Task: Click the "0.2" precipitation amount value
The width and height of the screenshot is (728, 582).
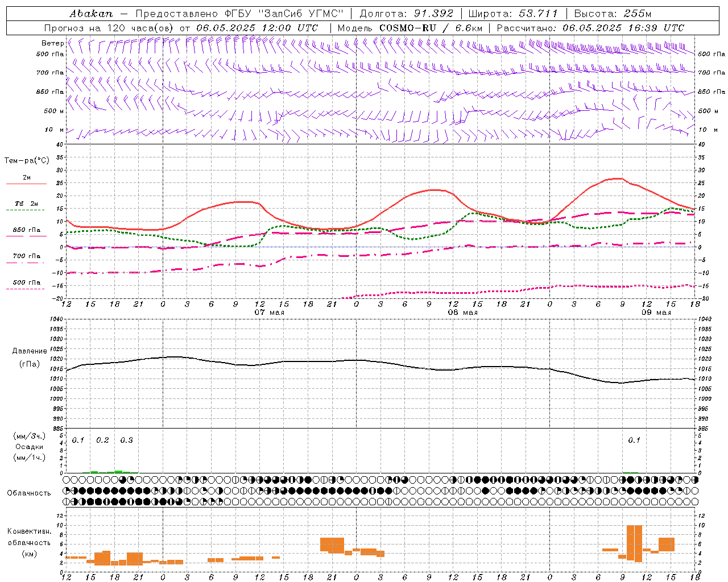Action: (x=102, y=440)
